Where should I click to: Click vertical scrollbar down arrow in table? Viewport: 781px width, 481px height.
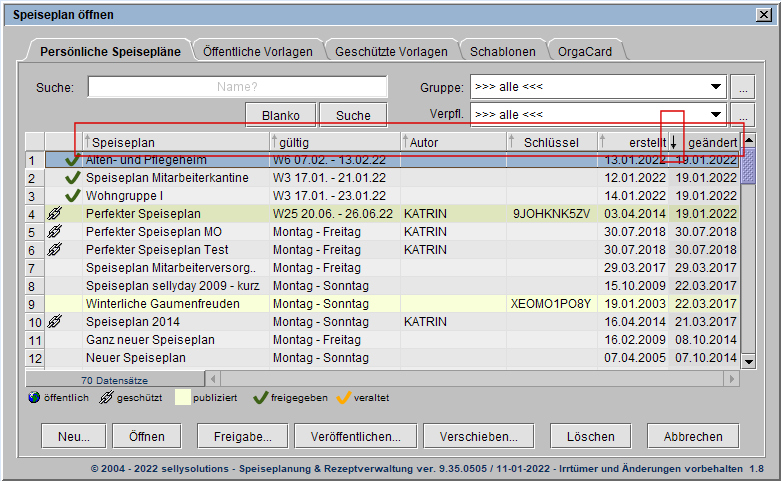748,360
